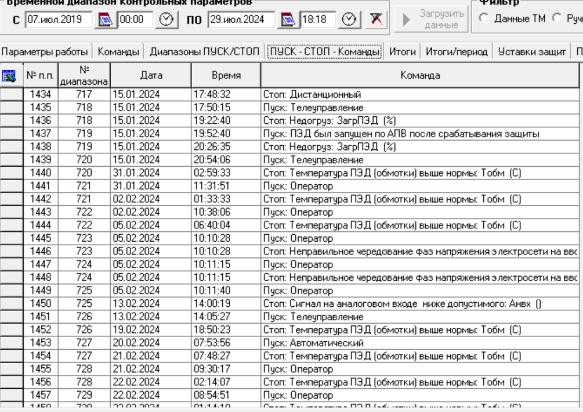
Task: Open the Уставки защит tab
Action: (x=532, y=52)
